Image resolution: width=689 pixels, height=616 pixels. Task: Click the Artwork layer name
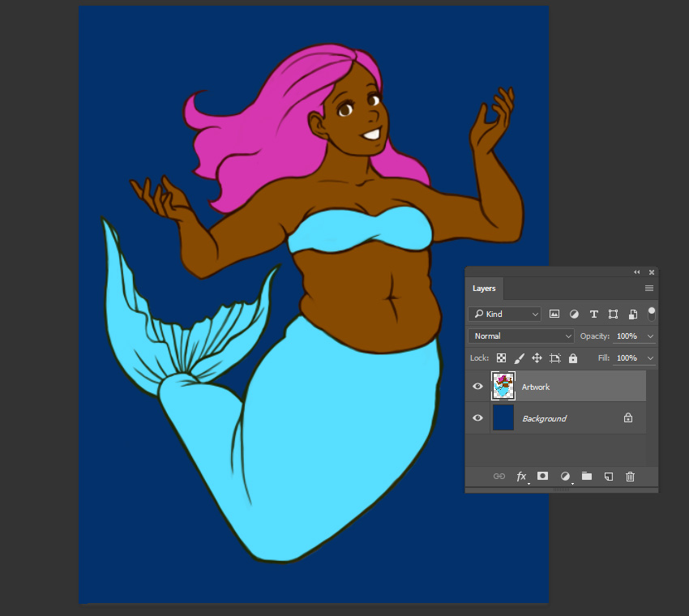(536, 387)
